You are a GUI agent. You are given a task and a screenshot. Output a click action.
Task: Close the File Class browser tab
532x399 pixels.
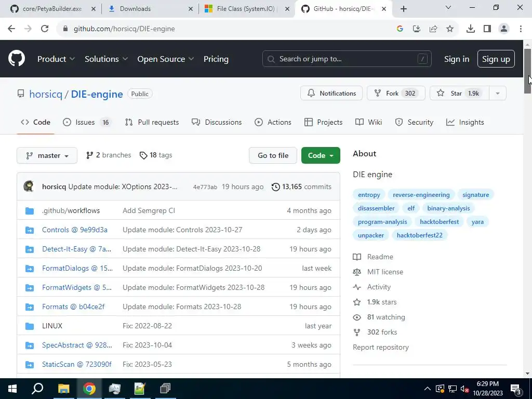(287, 9)
